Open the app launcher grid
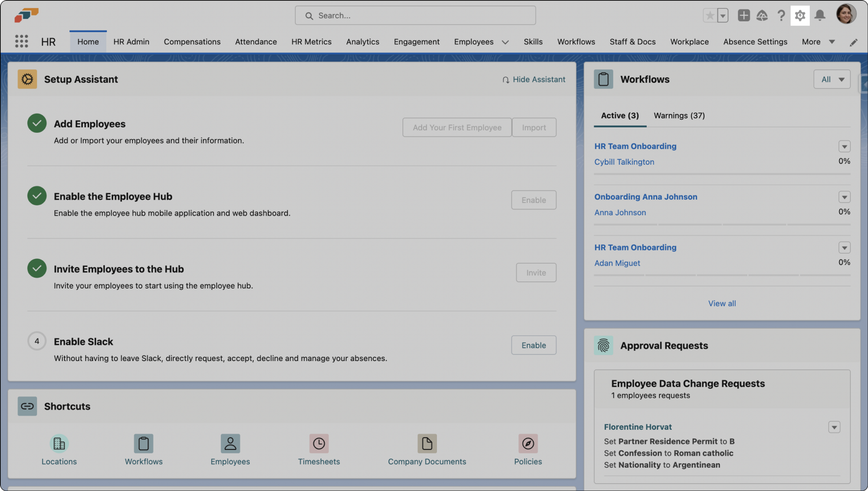868x491 pixels. point(21,42)
